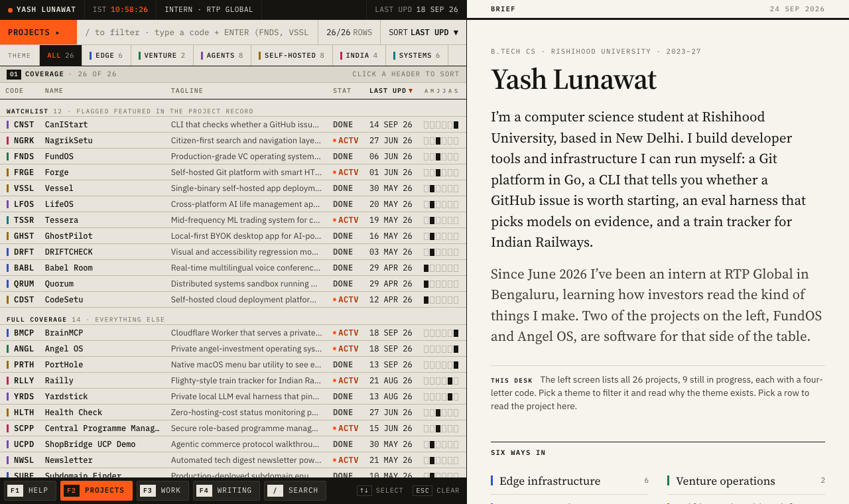
Task: Open the Edge infrastructure theme link
Action: [570, 481]
